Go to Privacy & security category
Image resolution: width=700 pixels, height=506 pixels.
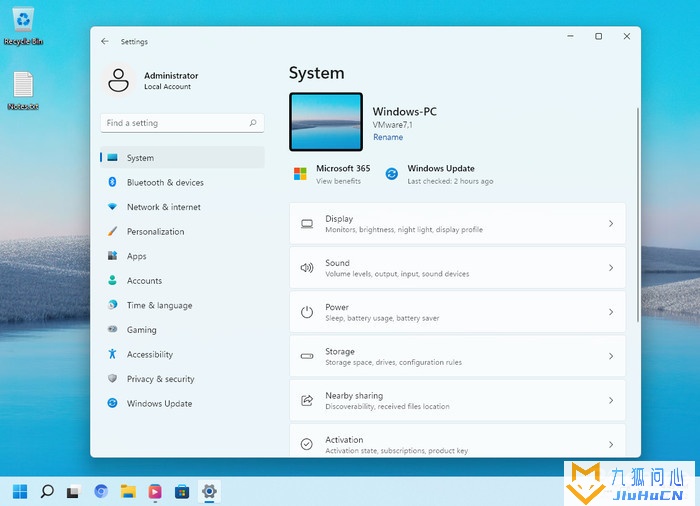(182, 379)
